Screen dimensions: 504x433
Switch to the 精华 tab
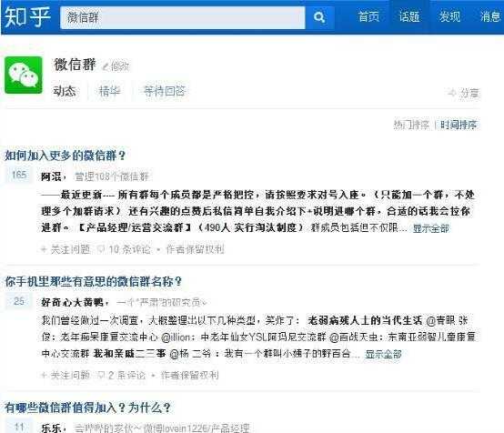(109, 91)
